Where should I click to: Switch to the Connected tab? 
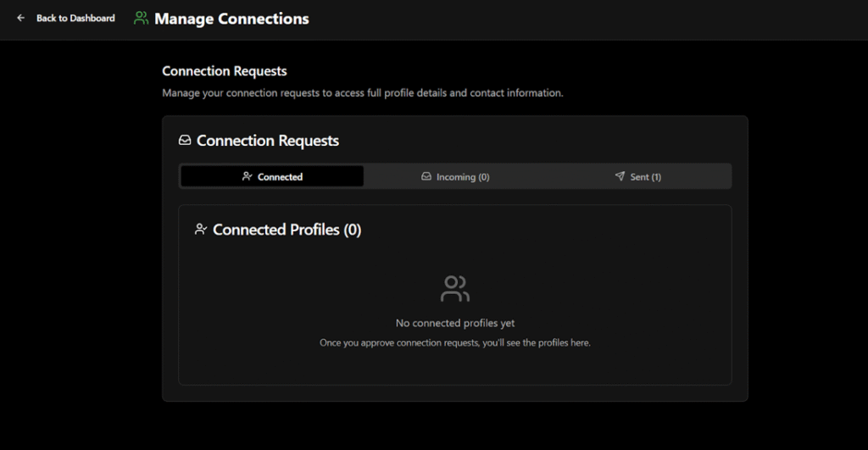coord(272,176)
